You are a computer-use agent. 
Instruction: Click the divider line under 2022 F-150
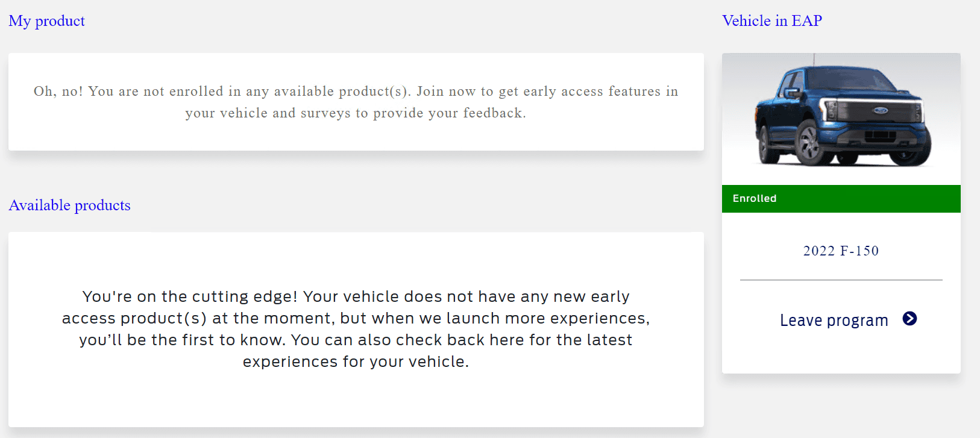click(840, 280)
